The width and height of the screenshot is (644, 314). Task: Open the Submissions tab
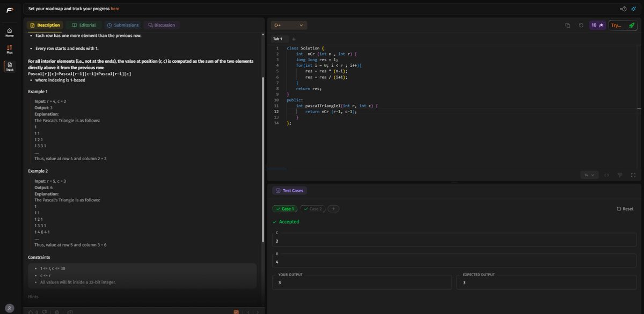(x=123, y=25)
